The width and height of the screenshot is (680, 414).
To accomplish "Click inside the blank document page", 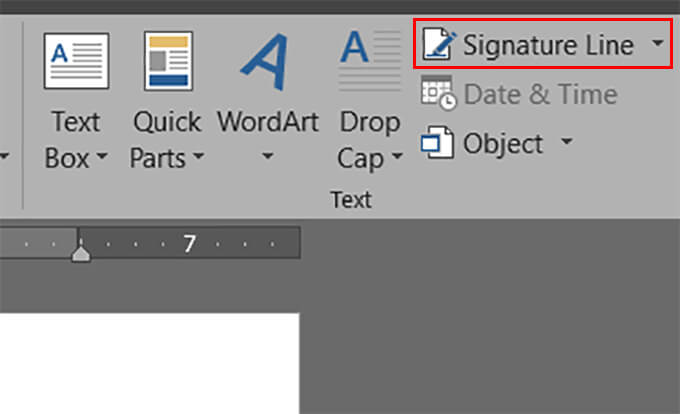I will [x=150, y=365].
